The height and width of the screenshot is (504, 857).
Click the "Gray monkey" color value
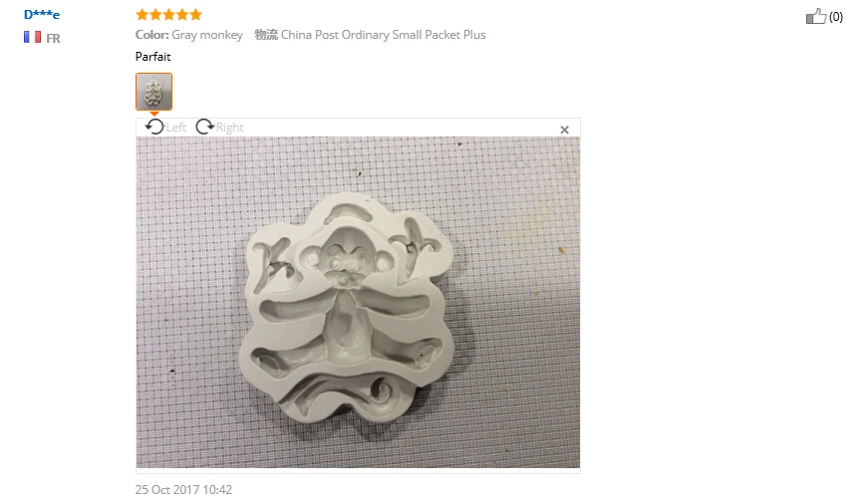click(x=207, y=35)
